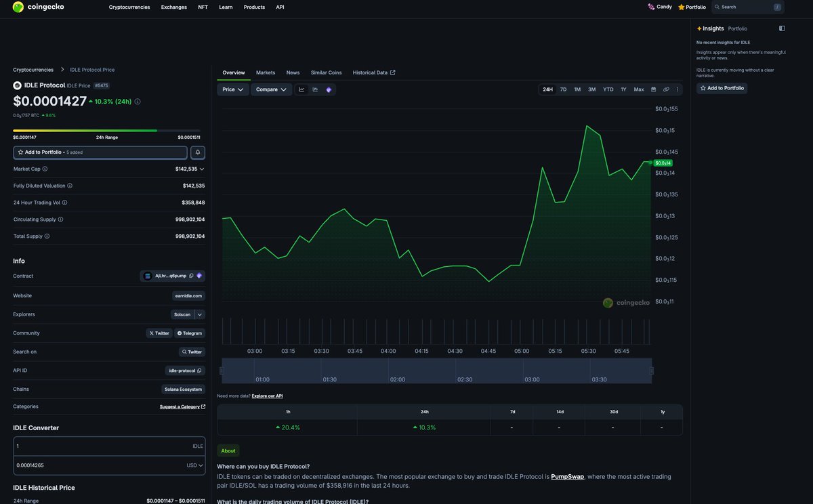
Task: Select the sidebar Insights tab
Action: tap(711, 28)
